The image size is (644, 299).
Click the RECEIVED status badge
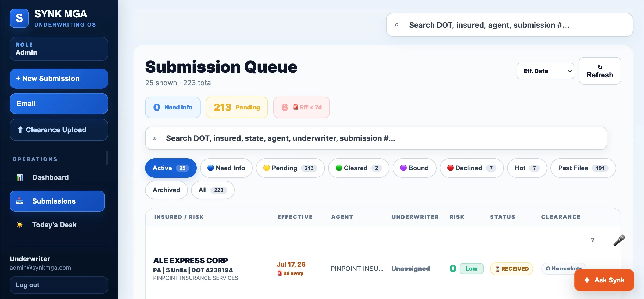tap(512, 269)
